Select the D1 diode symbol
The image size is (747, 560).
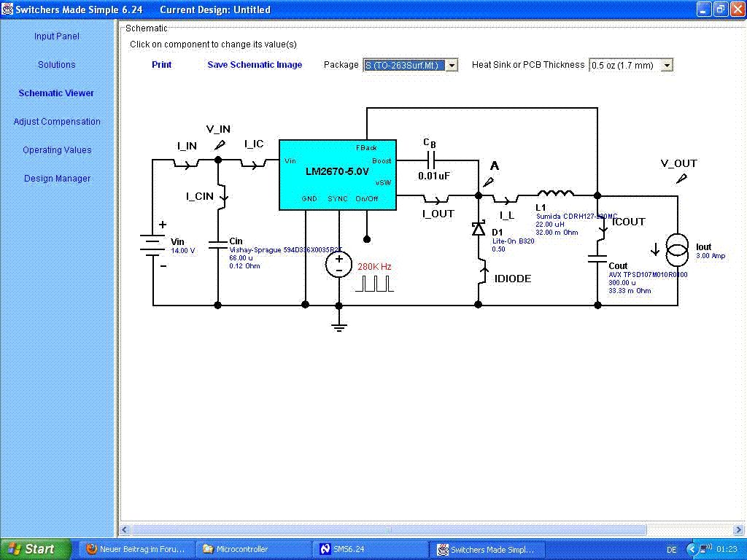tap(479, 228)
